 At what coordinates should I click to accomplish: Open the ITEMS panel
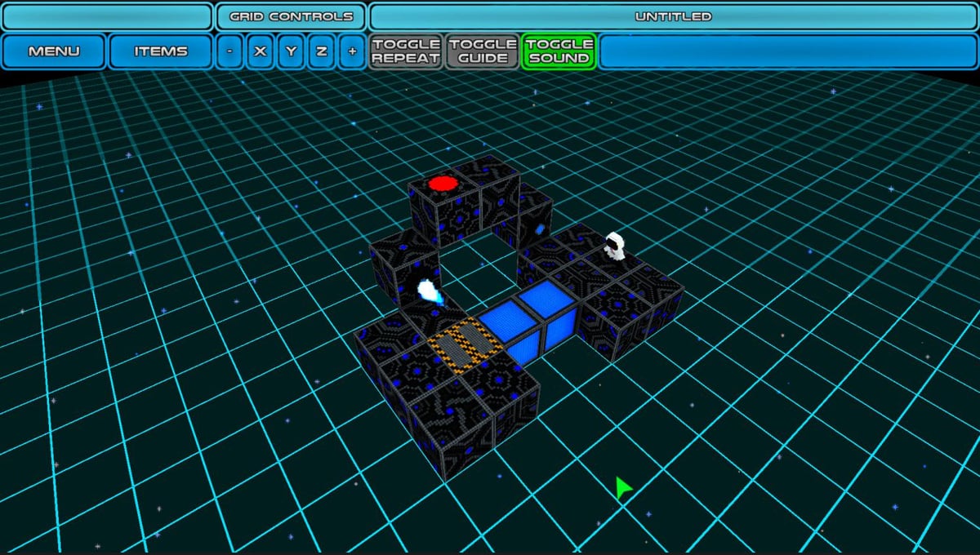click(160, 51)
